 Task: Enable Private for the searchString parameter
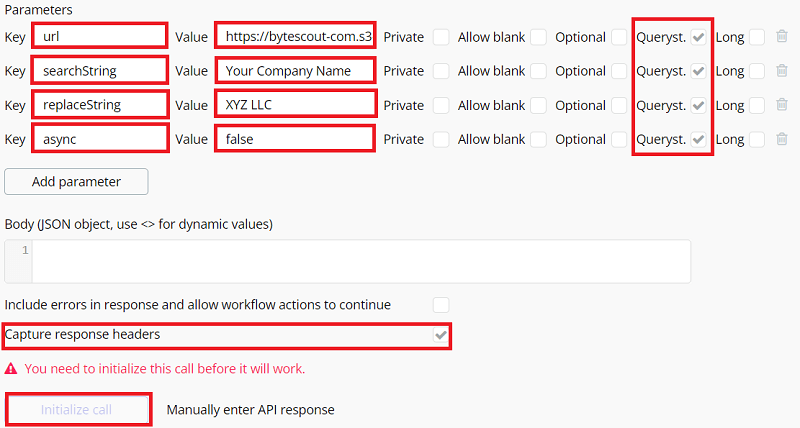(441, 71)
